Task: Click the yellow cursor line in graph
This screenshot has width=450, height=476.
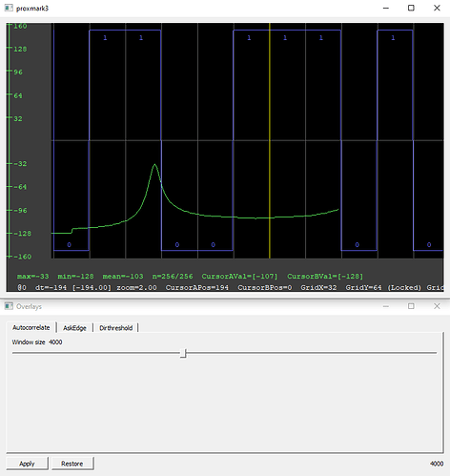Action: pos(270,140)
